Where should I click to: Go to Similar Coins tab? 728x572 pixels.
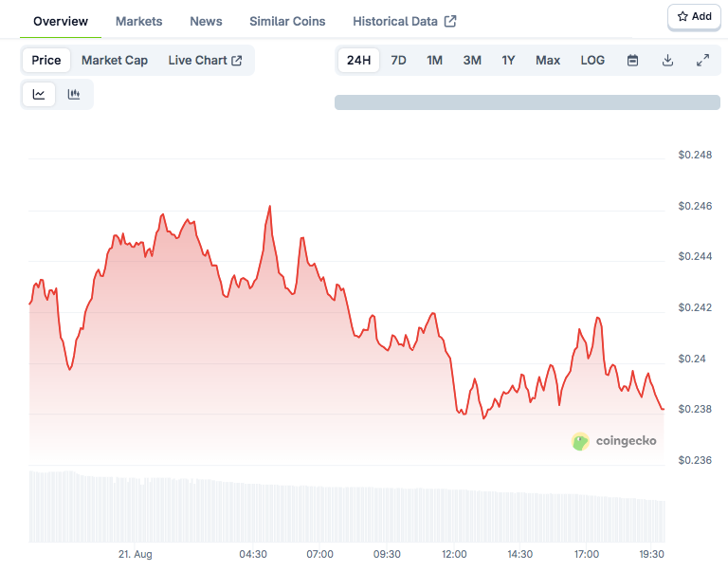[287, 22]
